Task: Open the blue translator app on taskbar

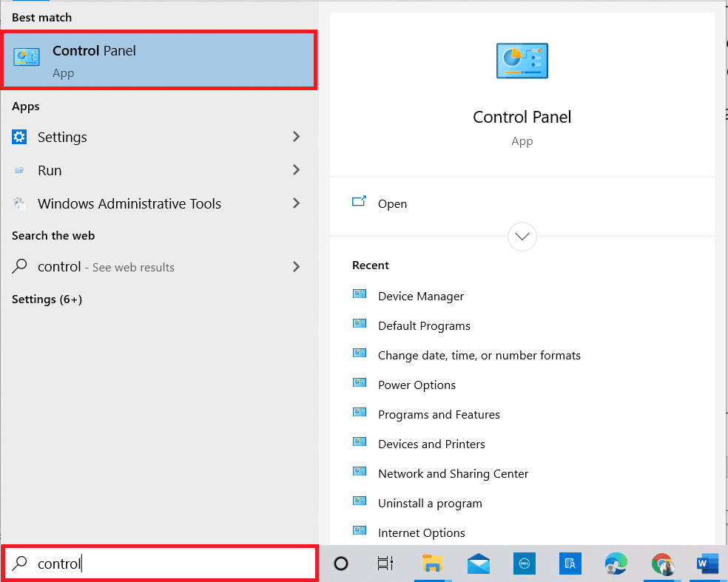Action: point(570,564)
